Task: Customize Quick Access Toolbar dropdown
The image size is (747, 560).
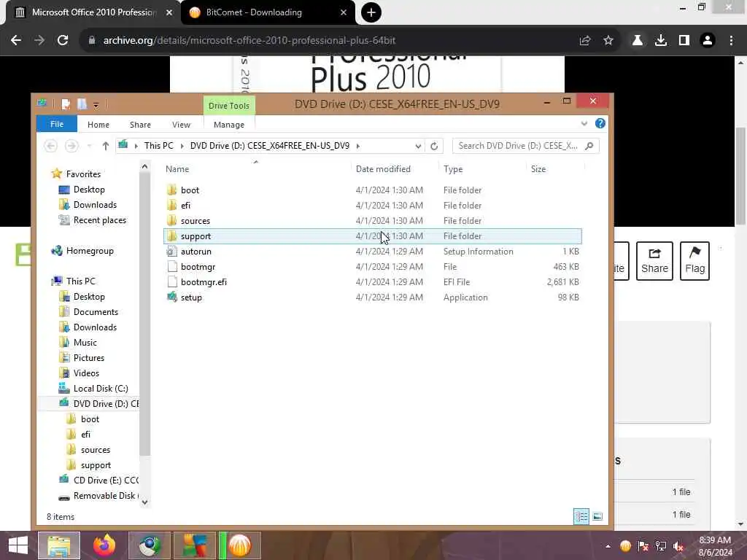Action: pyautogui.click(x=96, y=105)
